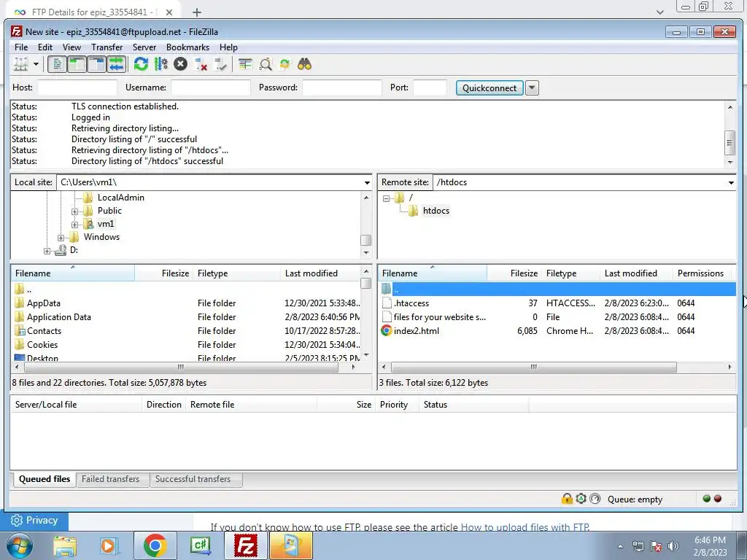This screenshot has height=560, width=747.
Task: Expand the Public folder in local tree
Action: coord(75,211)
